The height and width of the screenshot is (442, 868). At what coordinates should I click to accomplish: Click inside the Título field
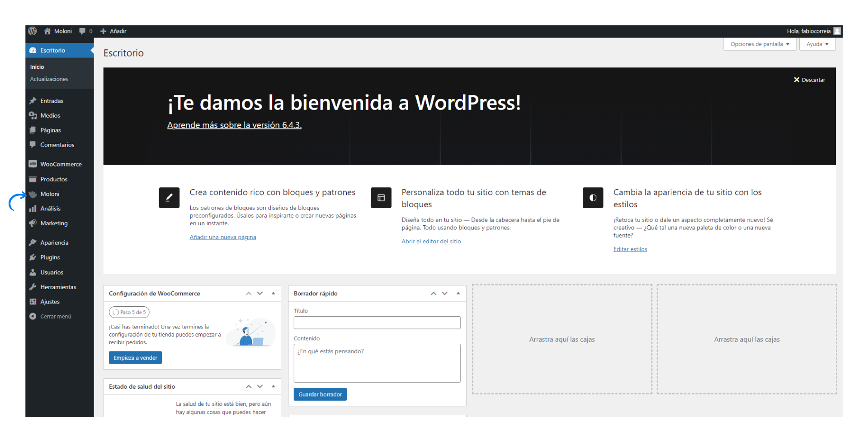pyautogui.click(x=377, y=322)
